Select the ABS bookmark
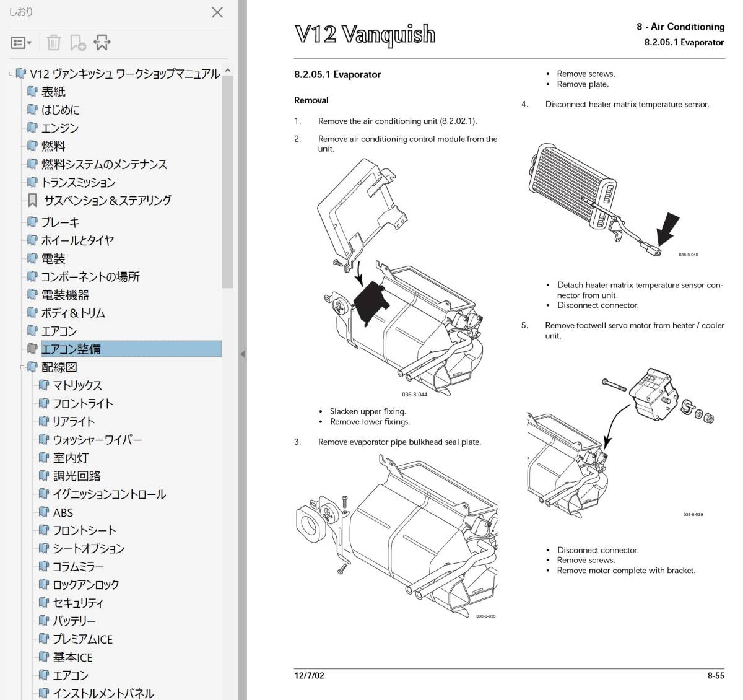This screenshot has height=700, width=743. pos(63,512)
